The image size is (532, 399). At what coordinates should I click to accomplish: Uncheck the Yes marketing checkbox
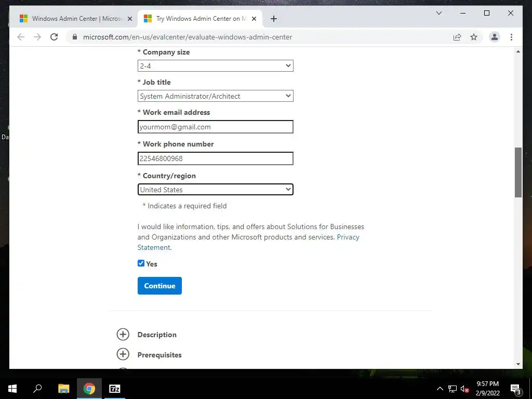141,263
